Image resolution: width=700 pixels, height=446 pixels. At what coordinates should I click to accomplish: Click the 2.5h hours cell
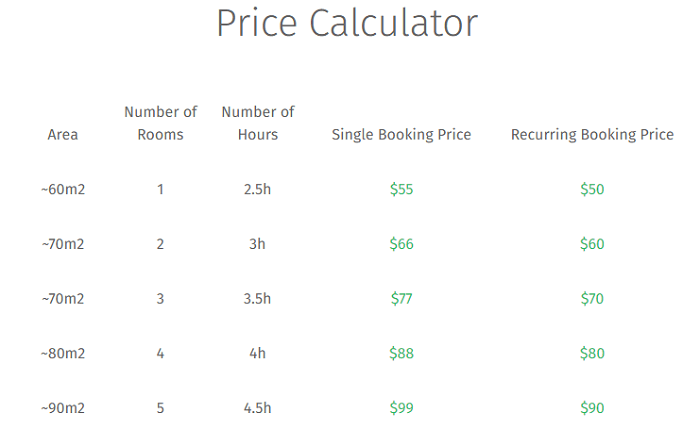coord(257,189)
